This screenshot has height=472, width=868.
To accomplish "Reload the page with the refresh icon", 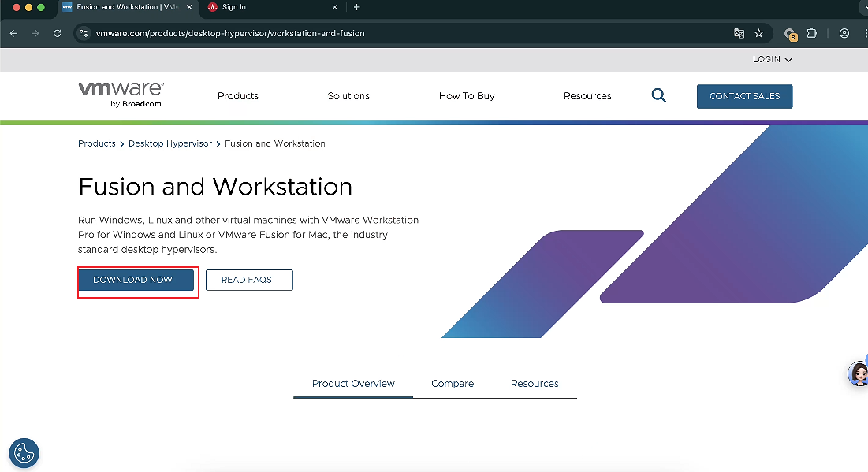I will coord(57,33).
